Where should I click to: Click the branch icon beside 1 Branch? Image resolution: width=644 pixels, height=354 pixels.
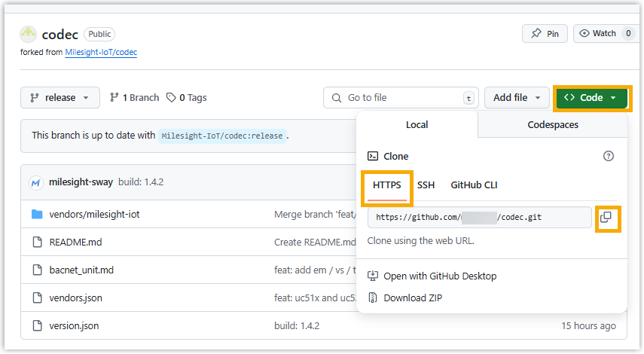(114, 98)
